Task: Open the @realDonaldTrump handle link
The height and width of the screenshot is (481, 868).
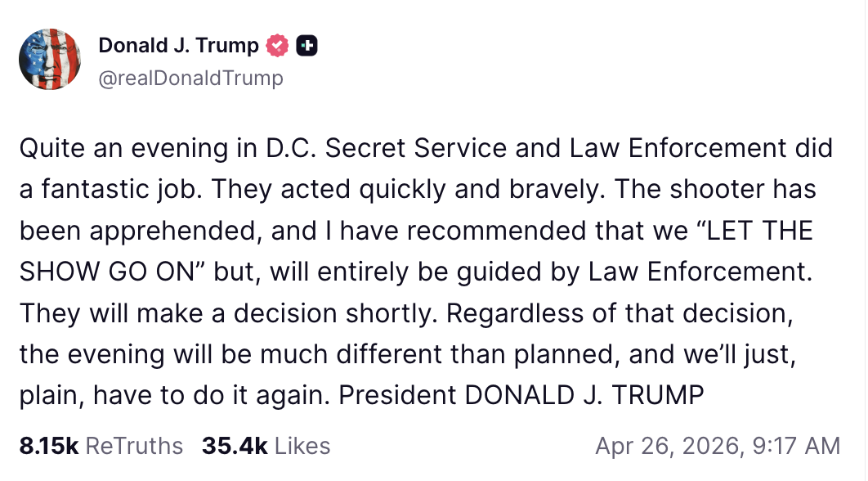Action: pos(190,78)
